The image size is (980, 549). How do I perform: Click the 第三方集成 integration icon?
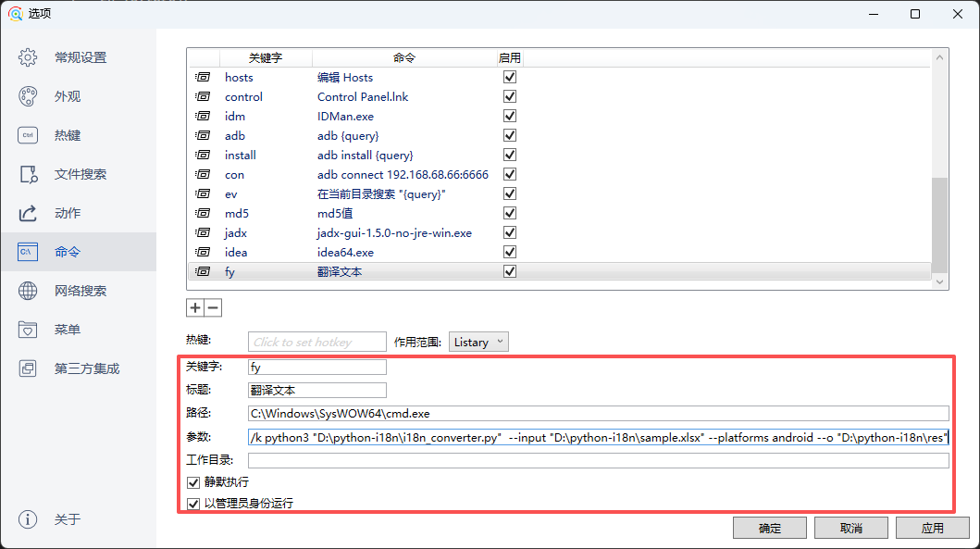pyautogui.click(x=28, y=368)
